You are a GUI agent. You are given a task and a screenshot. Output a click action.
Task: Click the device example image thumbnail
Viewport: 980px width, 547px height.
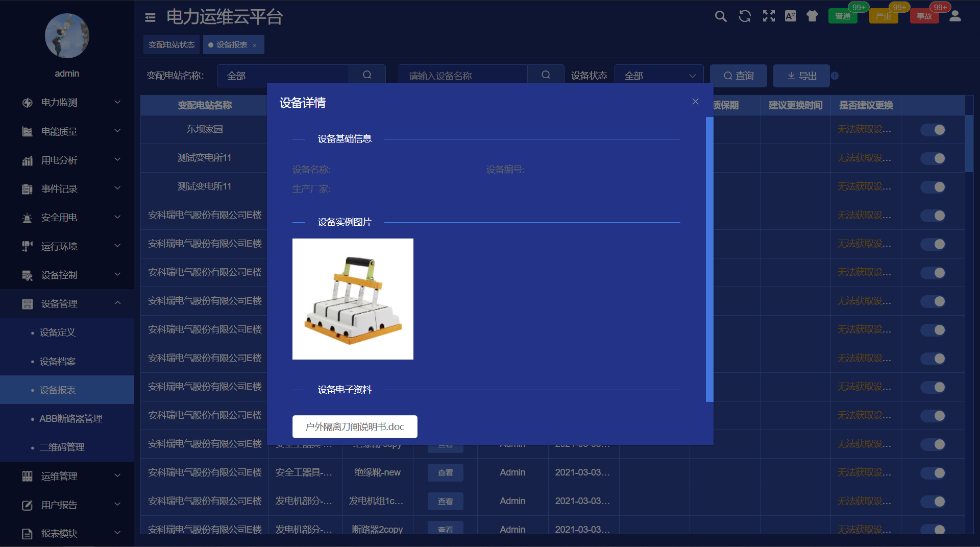coord(353,299)
